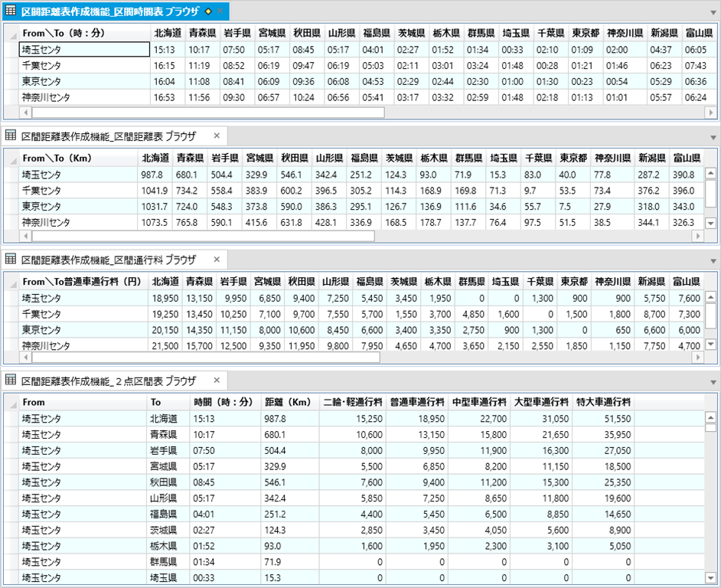Image resolution: width=721 pixels, height=588 pixels.
Task: Click the 距離（Km）header in 2点区間表
Action: click(290, 402)
